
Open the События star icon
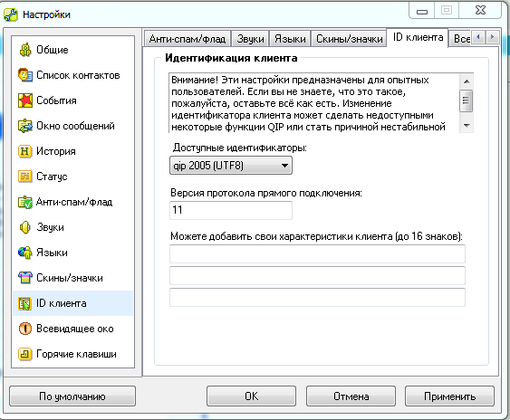click(x=25, y=100)
